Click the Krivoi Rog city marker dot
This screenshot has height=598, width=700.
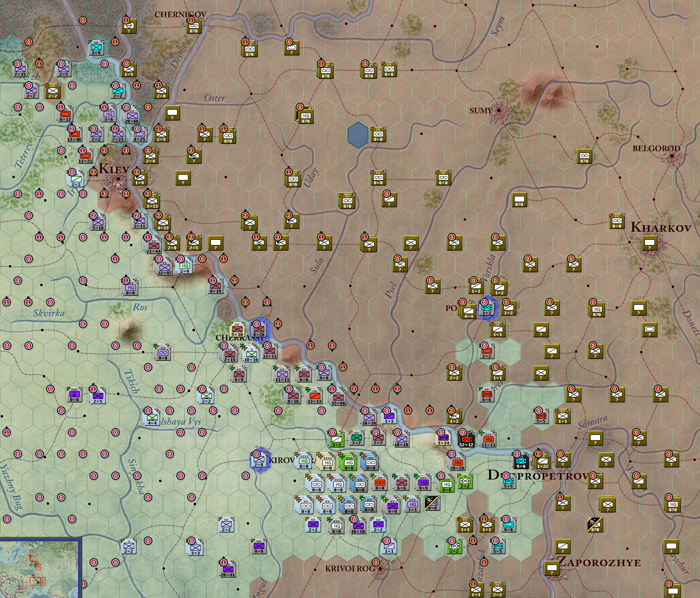click(381, 569)
